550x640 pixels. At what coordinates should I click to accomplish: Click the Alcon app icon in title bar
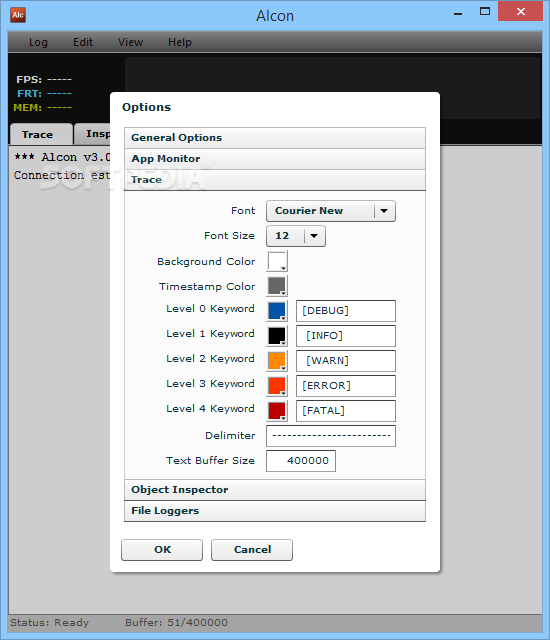coord(18,15)
